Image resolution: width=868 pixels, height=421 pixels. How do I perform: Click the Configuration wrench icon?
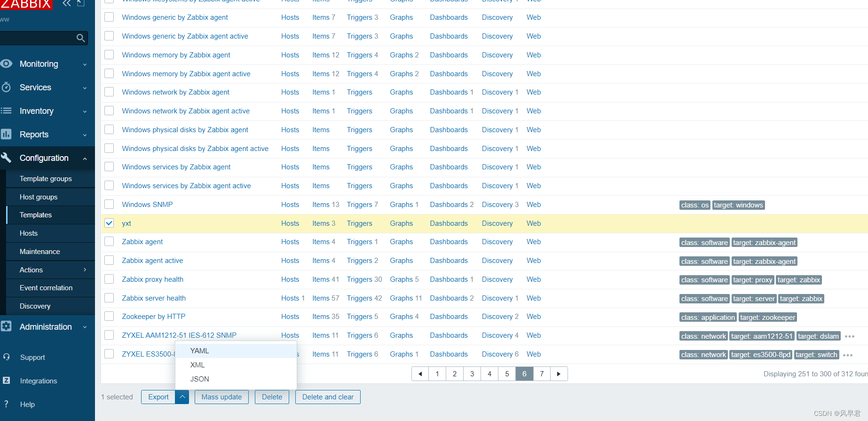(6, 158)
